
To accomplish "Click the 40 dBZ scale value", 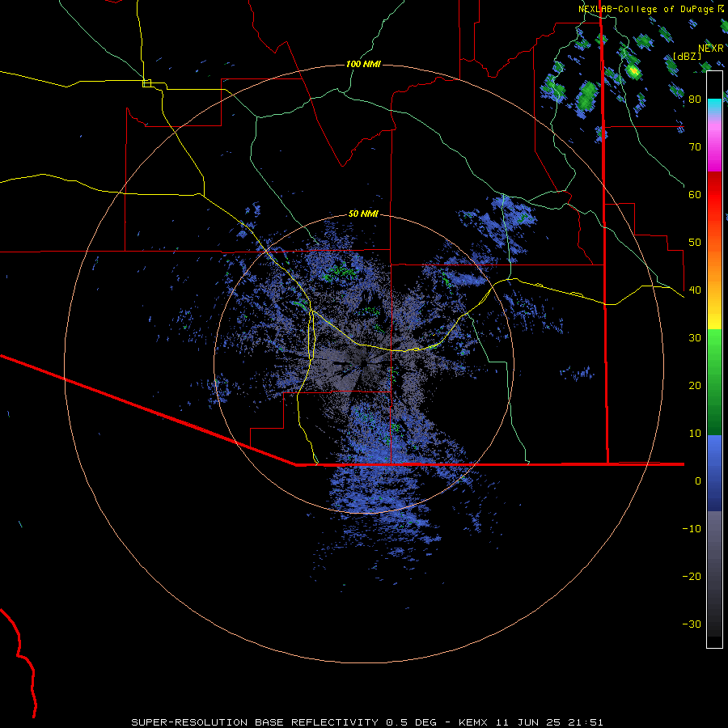I will tap(695, 290).
